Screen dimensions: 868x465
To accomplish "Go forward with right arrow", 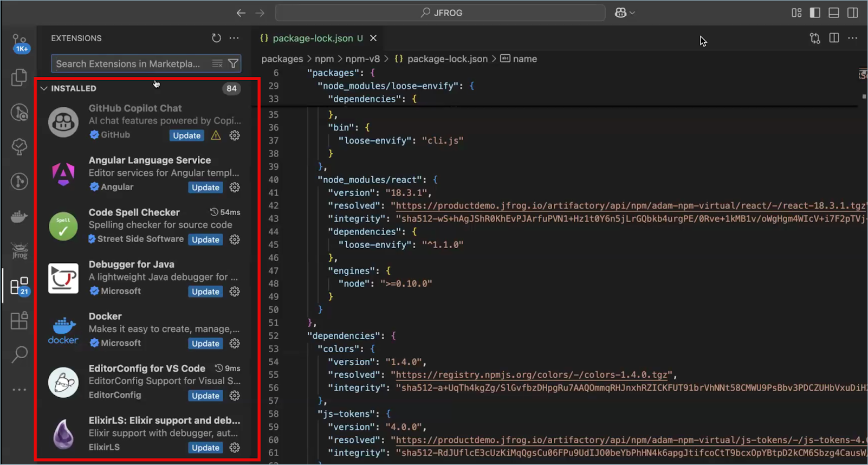I will [x=260, y=12].
